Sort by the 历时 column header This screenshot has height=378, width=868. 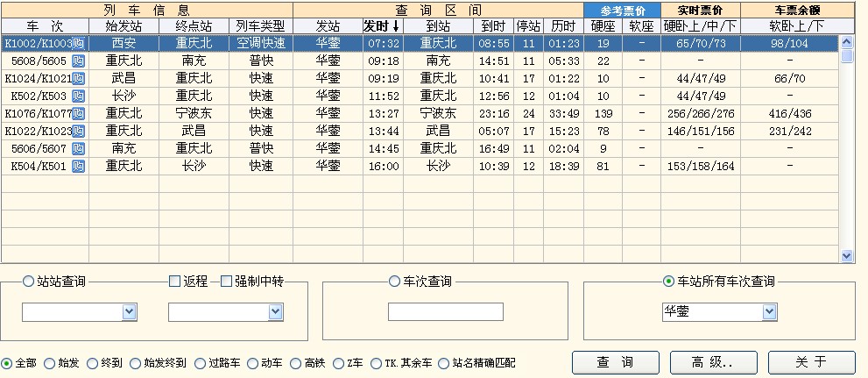(x=563, y=26)
